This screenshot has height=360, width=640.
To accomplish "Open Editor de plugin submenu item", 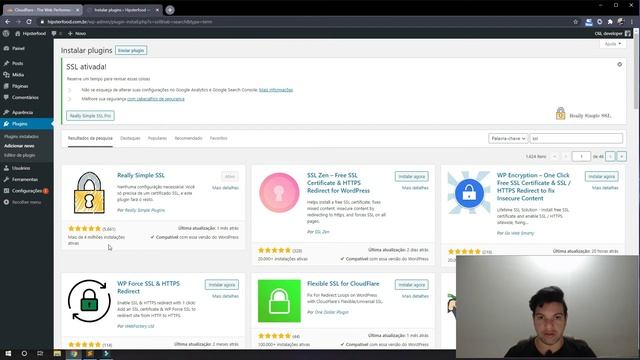I will 20,155.
